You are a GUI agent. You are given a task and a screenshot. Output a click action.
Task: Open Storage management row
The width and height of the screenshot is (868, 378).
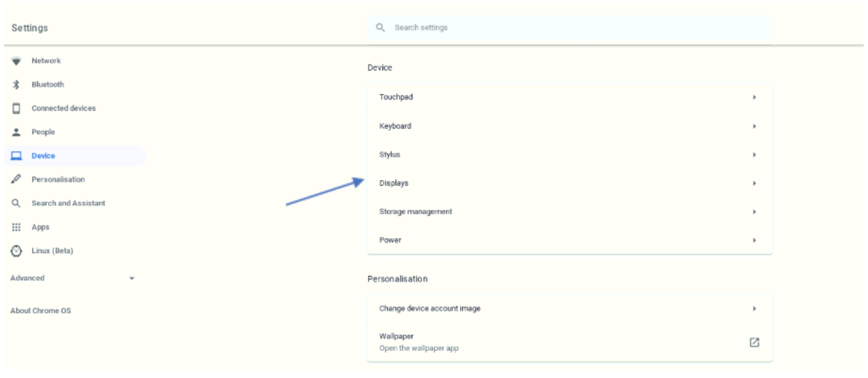point(570,211)
